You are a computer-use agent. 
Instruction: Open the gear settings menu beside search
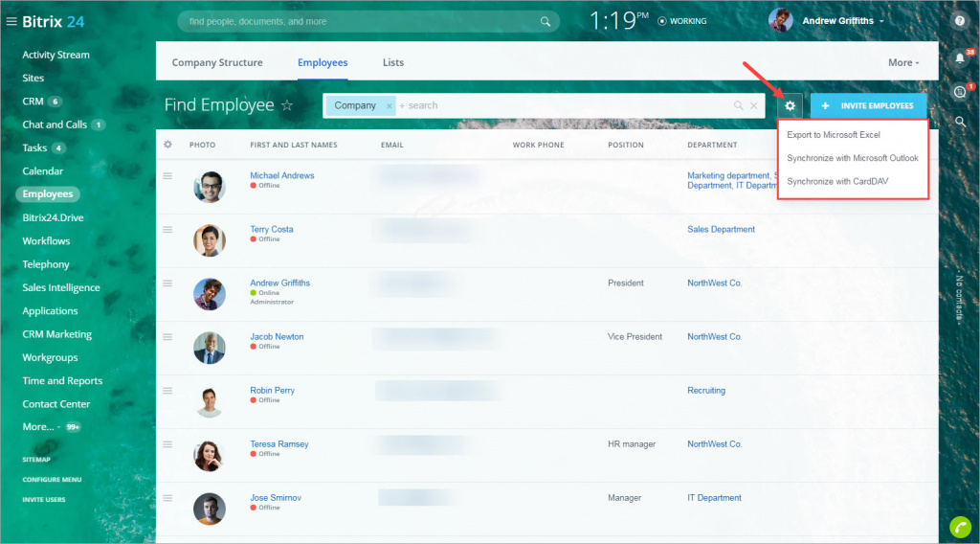(x=790, y=105)
